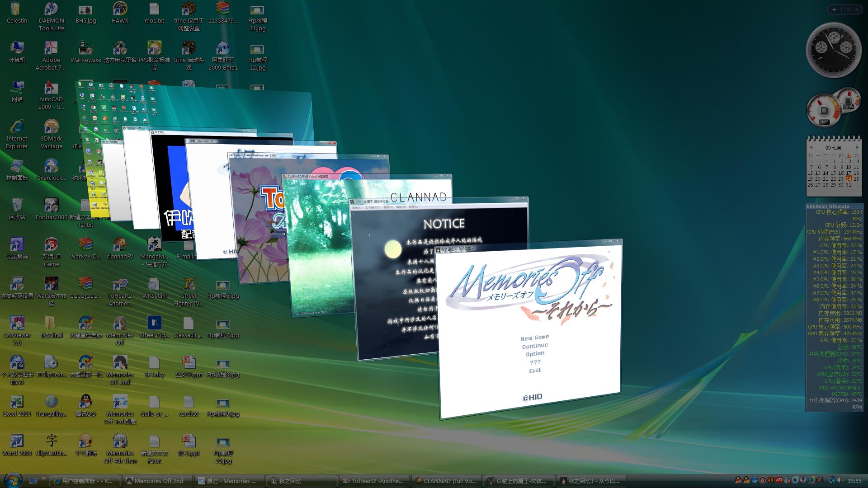Open the Windows Start orb
The image size is (868, 488).
point(13,480)
